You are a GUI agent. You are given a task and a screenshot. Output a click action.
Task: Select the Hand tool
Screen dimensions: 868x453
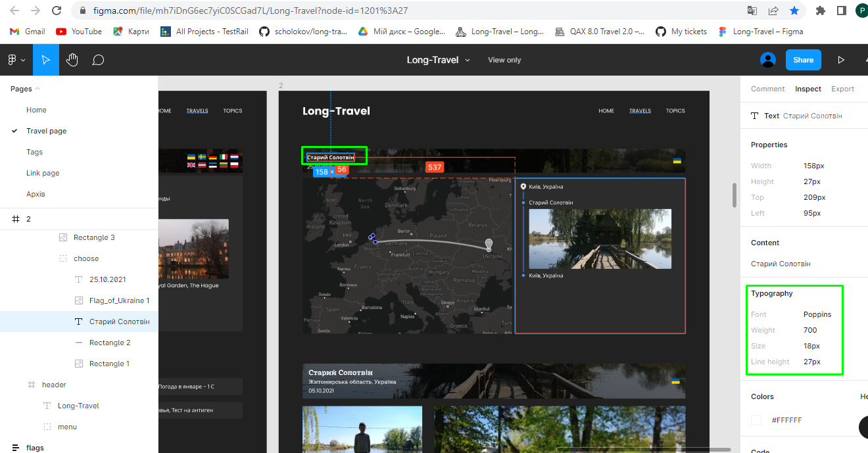point(72,60)
